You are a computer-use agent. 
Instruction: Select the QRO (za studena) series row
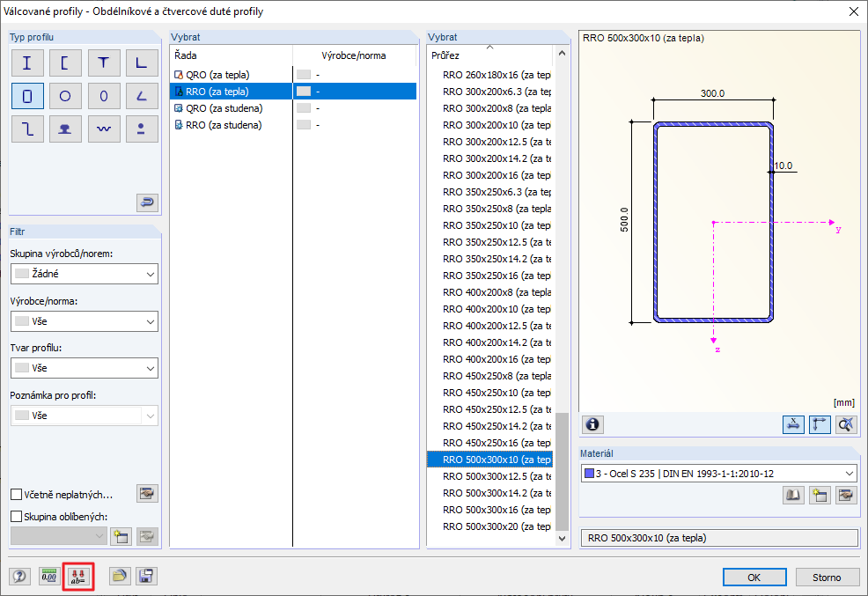tap(293, 108)
